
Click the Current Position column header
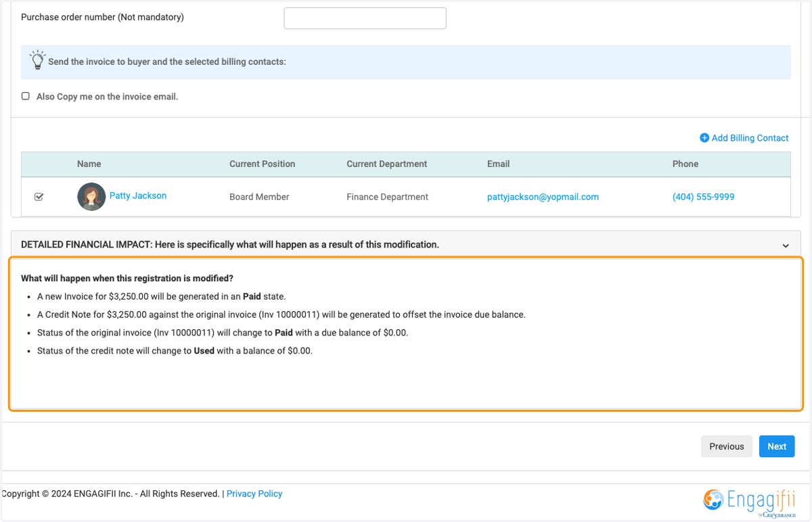click(263, 164)
